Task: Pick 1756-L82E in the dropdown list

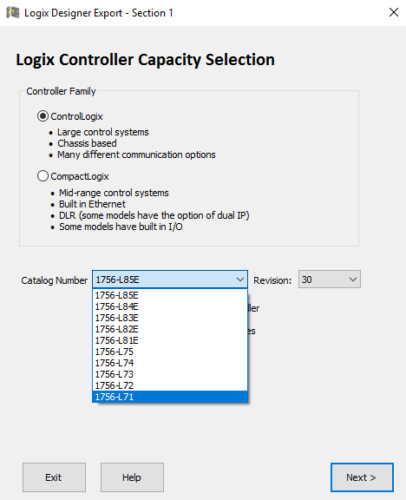Action: pos(170,329)
